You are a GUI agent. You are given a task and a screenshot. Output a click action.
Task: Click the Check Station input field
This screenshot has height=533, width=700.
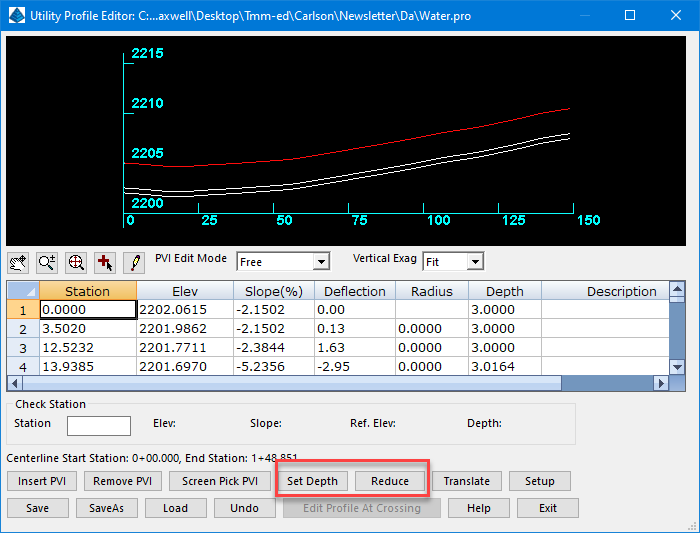[98, 425]
